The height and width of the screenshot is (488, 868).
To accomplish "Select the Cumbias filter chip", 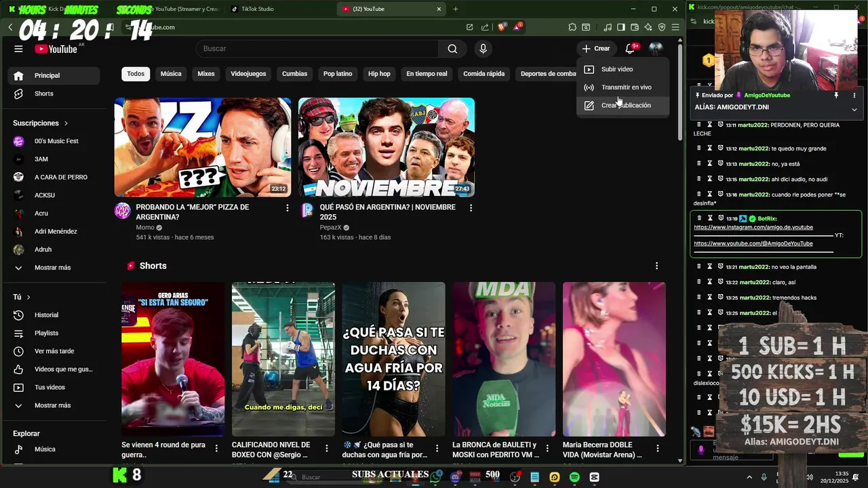I will coord(294,74).
